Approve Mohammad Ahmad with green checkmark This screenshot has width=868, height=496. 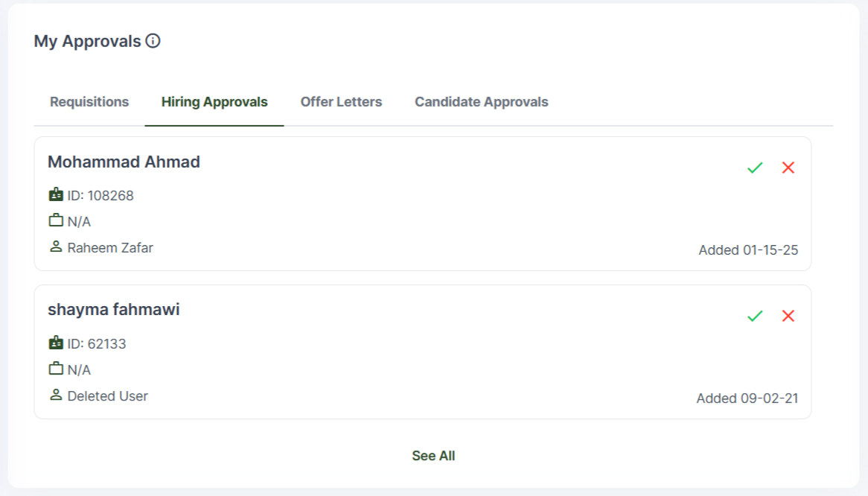tap(755, 168)
